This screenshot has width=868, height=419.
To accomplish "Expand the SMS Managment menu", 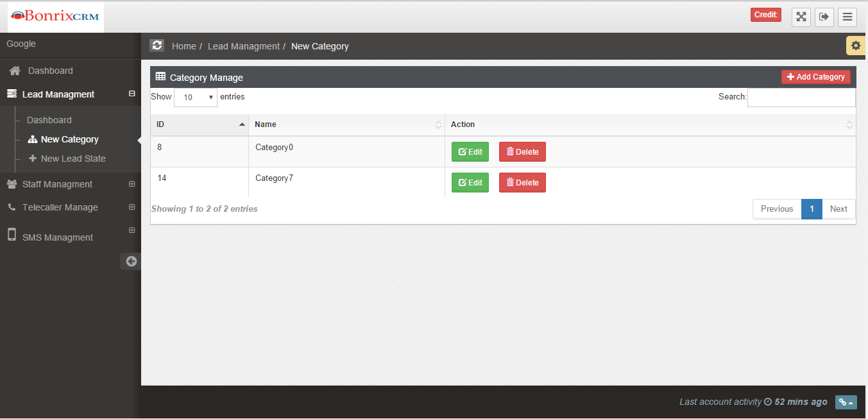I will tap(70, 237).
